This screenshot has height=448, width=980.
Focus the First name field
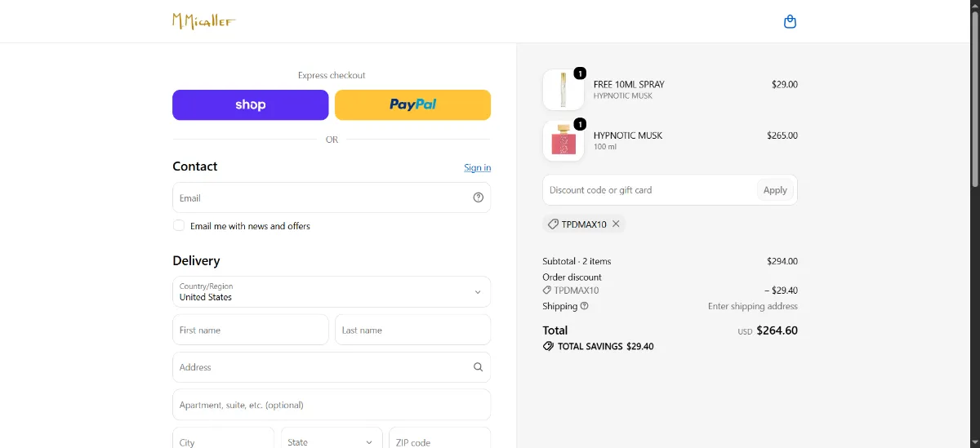[x=250, y=330]
